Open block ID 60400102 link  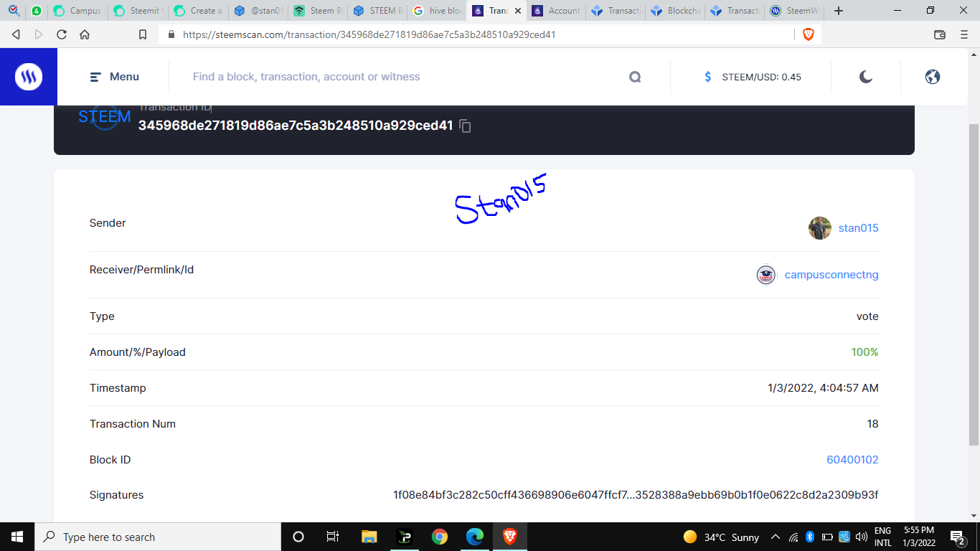coord(853,460)
